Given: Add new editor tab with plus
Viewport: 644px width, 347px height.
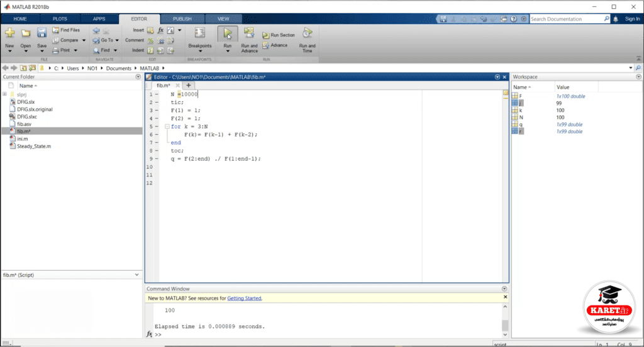Looking at the screenshot, I should pyautogui.click(x=189, y=86).
